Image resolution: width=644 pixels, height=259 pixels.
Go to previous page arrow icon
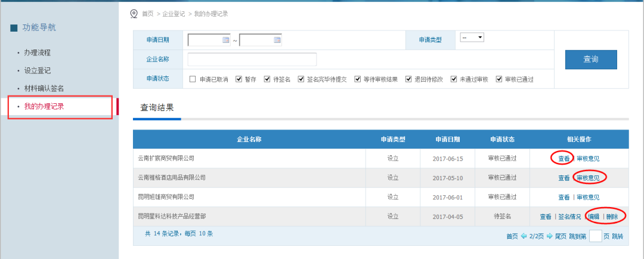click(x=524, y=236)
